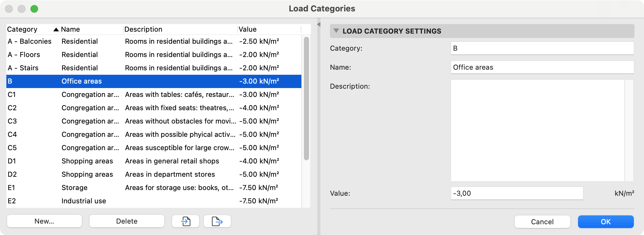Click the export load categories icon
The height and width of the screenshot is (235, 644).
pyautogui.click(x=217, y=221)
